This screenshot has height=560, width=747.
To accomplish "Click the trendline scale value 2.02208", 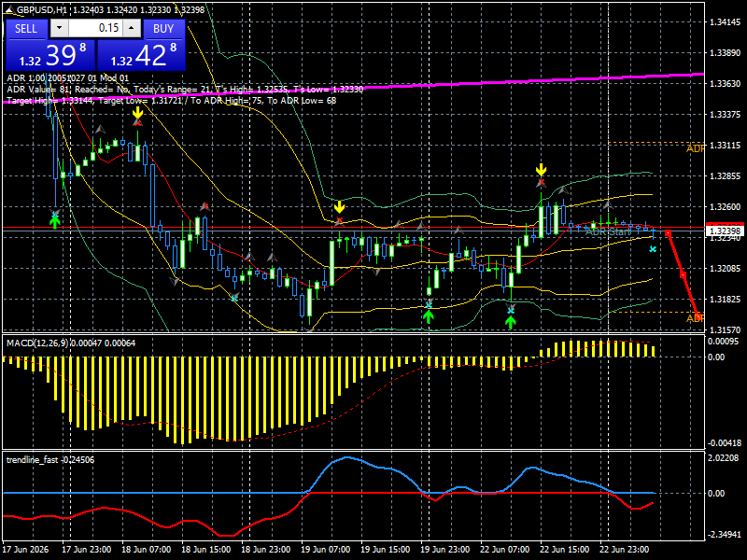I will [x=723, y=458].
